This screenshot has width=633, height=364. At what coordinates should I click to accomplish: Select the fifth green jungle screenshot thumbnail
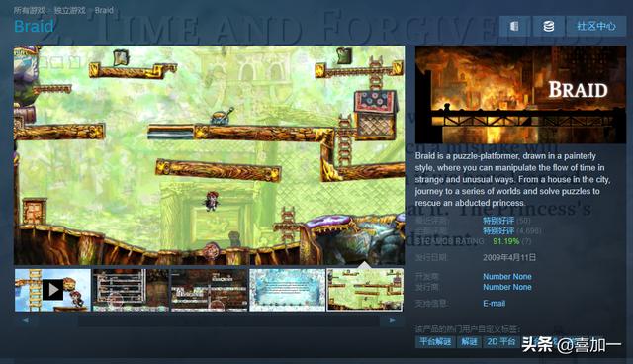(x=365, y=290)
